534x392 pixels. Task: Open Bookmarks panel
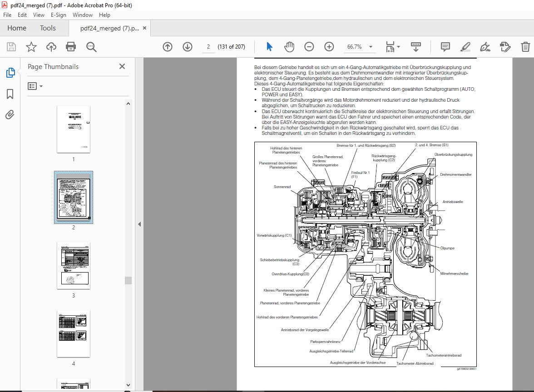10,94
